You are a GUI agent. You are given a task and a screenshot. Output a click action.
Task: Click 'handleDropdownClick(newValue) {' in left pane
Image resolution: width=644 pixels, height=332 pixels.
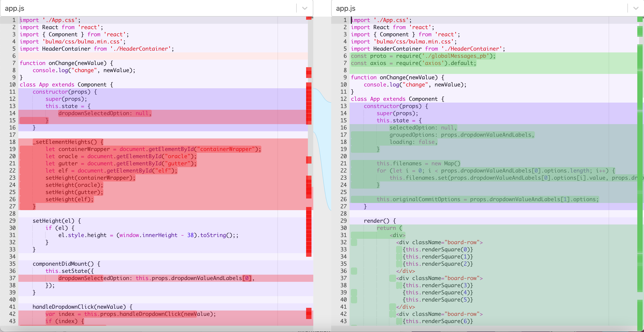83,307
